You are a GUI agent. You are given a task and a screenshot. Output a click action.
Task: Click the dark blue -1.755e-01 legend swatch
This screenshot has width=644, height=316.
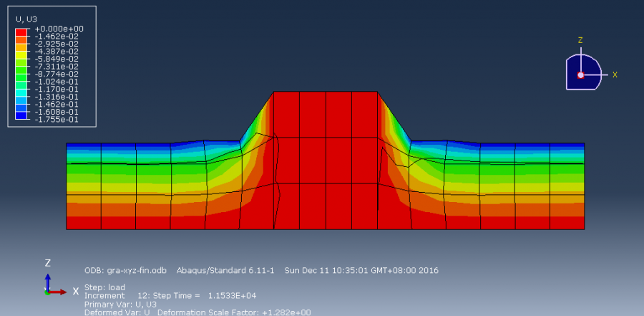point(21,116)
